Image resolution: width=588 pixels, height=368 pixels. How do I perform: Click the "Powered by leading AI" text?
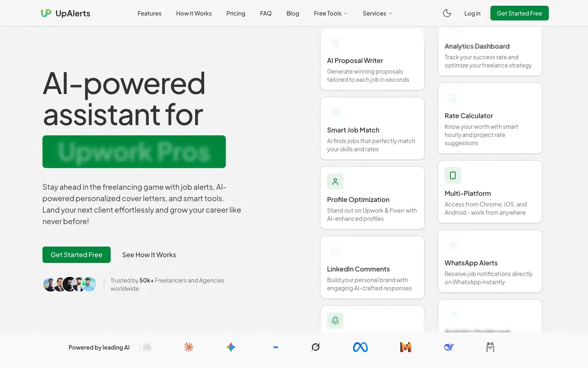tap(99, 348)
